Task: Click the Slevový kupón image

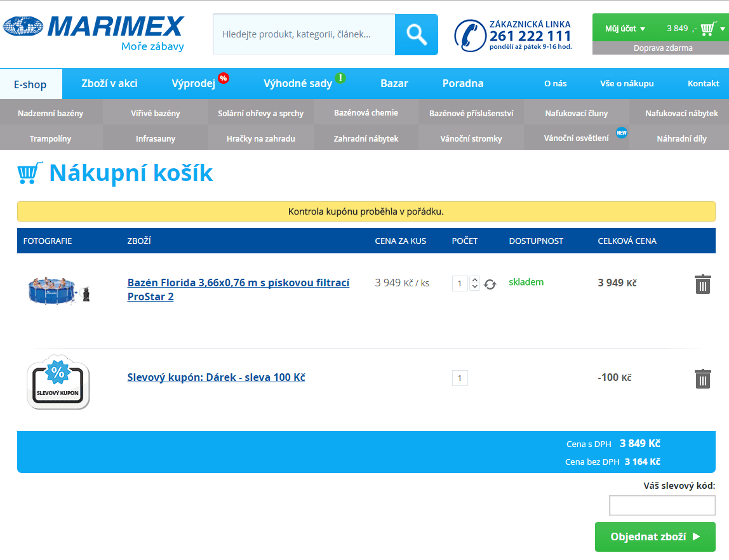Action: (x=58, y=382)
